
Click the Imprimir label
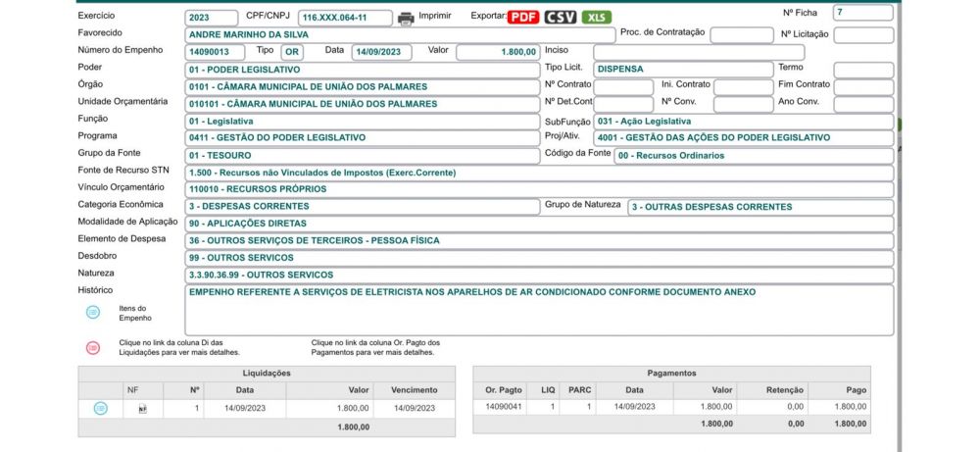click(x=435, y=16)
